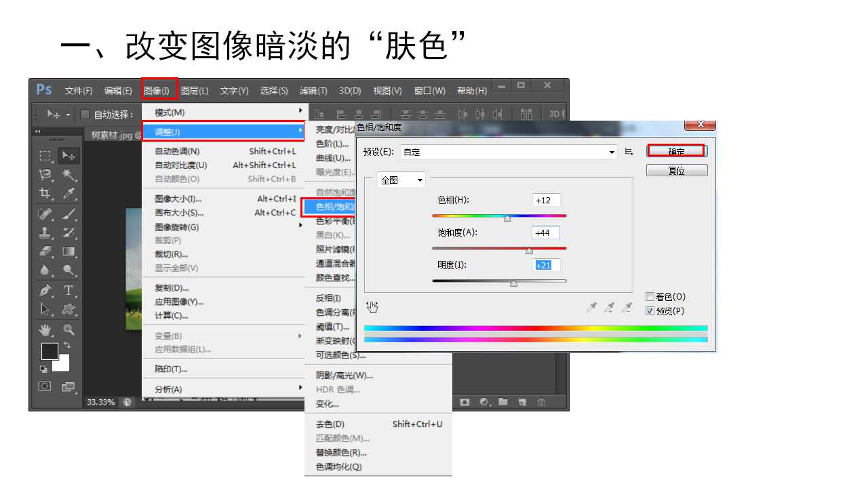Select the first eyedropper in Hue/Saturation dialog

591,308
